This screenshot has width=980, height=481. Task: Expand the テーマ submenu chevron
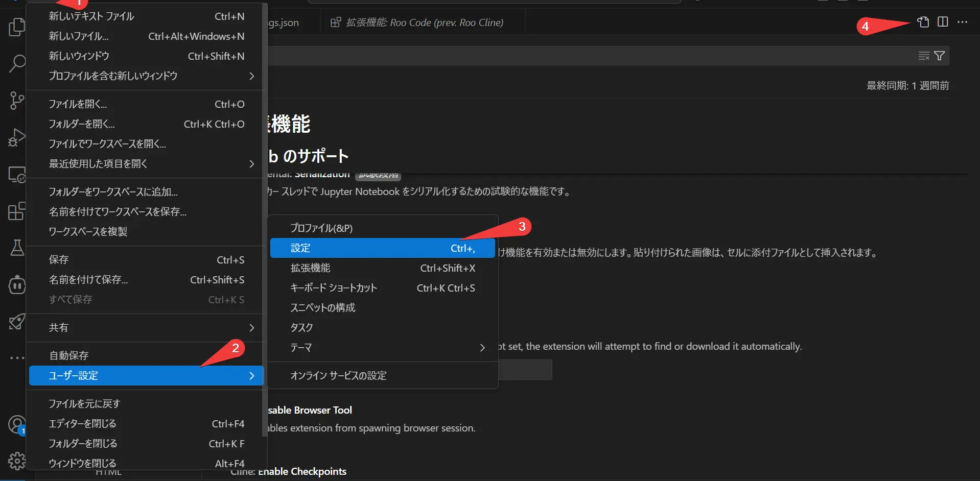click(x=481, y=348)
